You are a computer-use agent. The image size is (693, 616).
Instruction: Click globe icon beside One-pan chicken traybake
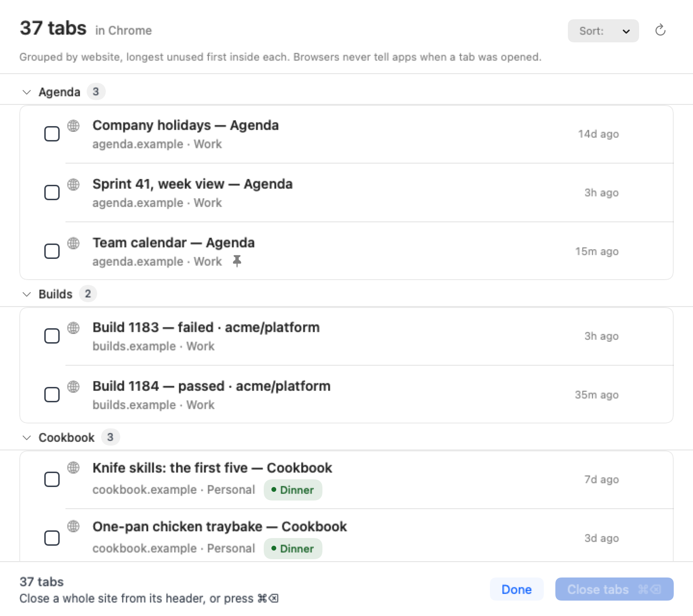point(74,526)
